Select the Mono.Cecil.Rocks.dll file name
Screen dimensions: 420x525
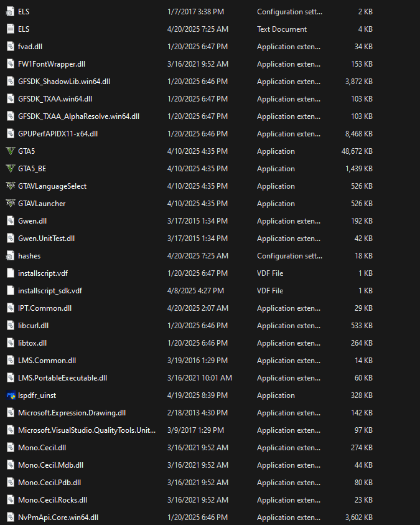point(53,500)
